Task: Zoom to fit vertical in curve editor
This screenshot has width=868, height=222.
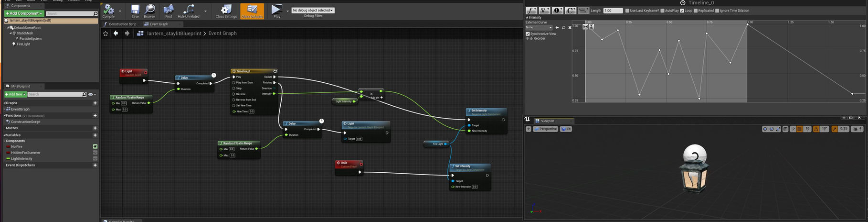Action: click(x=592, y=27)
